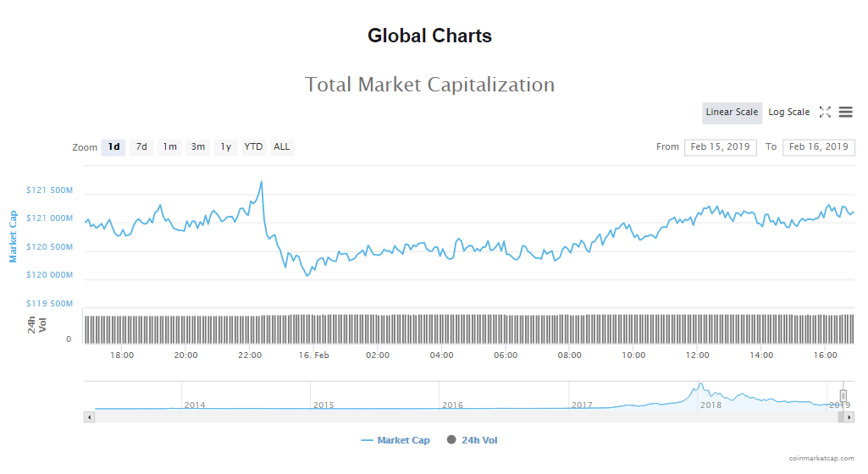Toggle Market Cap series in legend
The height and width of the screenshot is (474, 868).
395,440
